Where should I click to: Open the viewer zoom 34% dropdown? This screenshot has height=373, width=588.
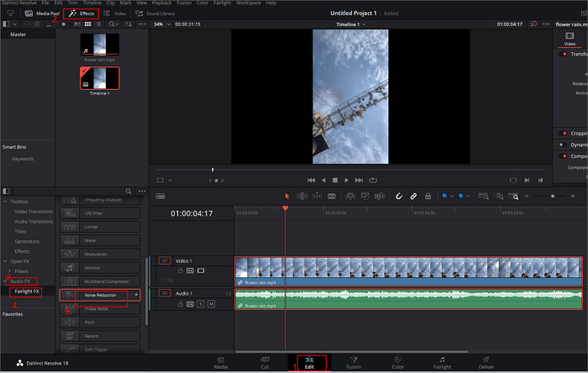pos(161,24)
